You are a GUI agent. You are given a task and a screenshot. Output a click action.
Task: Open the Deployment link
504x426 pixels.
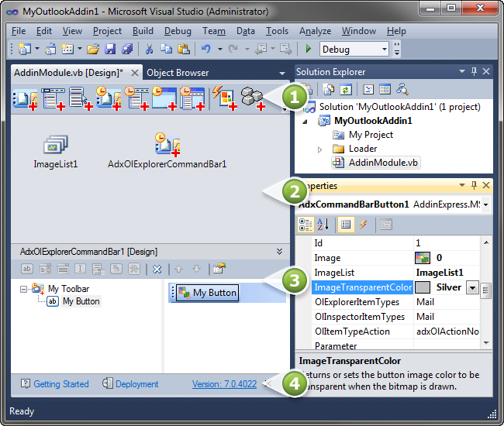[x=137, y=384]
